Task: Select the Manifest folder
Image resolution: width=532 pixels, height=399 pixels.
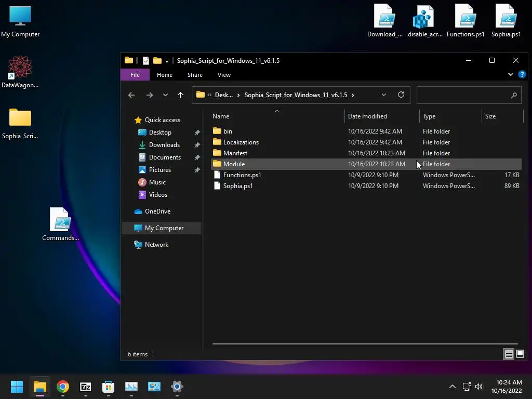Action: [x=366, y=153]
